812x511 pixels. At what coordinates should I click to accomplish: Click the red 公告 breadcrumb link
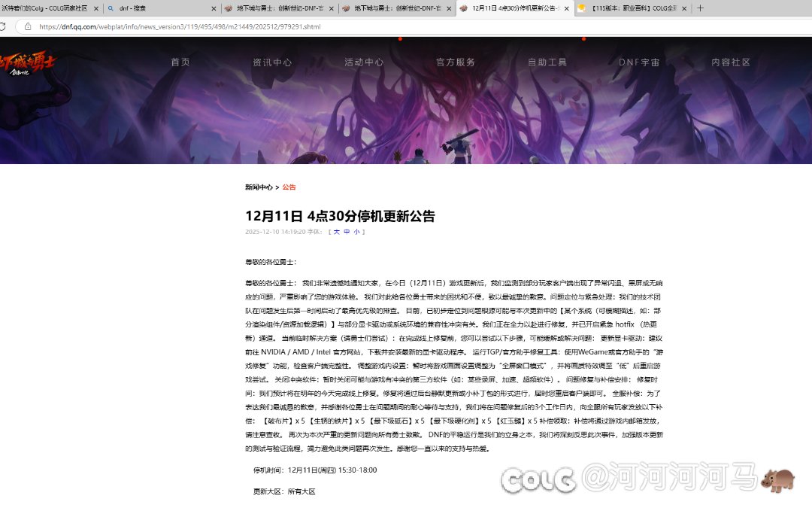(289, 187)
